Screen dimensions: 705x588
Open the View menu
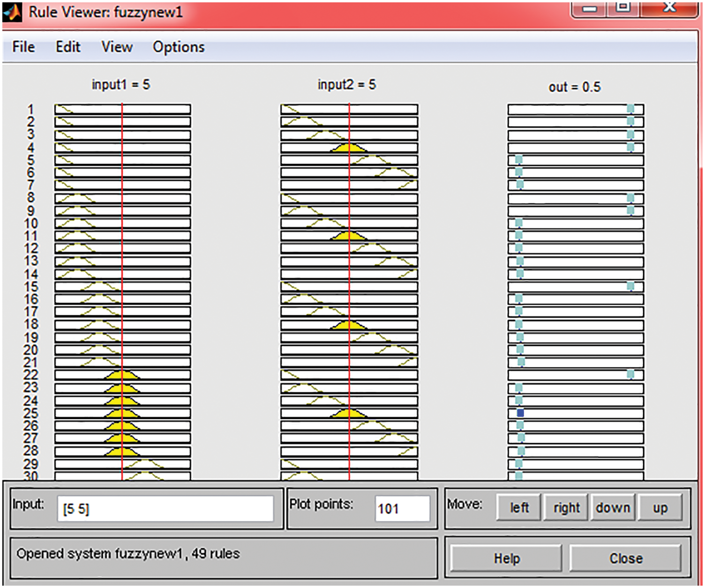[117, 47]
